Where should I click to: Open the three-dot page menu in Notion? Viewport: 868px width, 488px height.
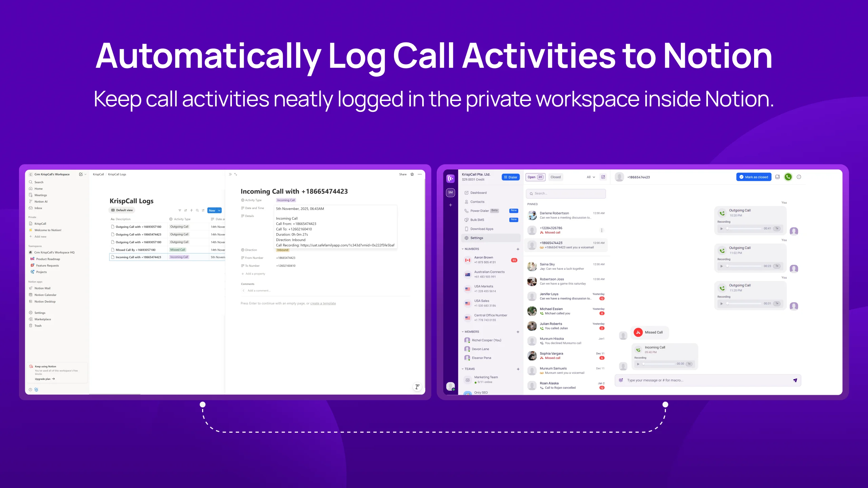tap(420, 174)
